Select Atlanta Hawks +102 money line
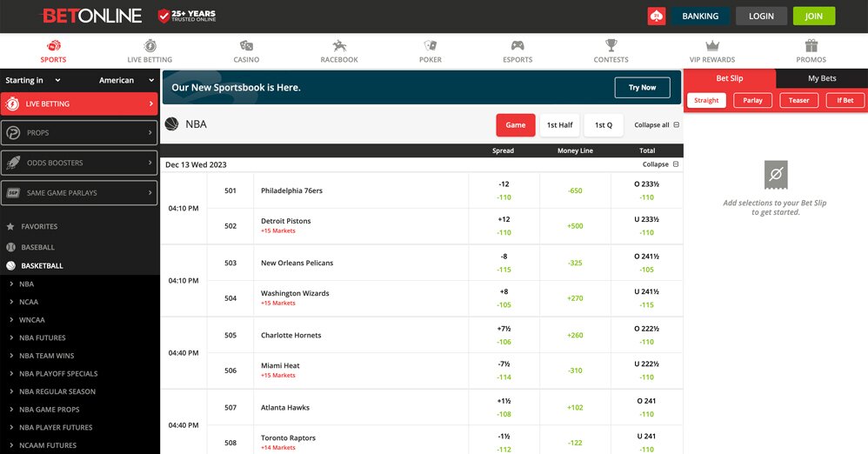Screen dimensions: 868x454 point(575,408)
